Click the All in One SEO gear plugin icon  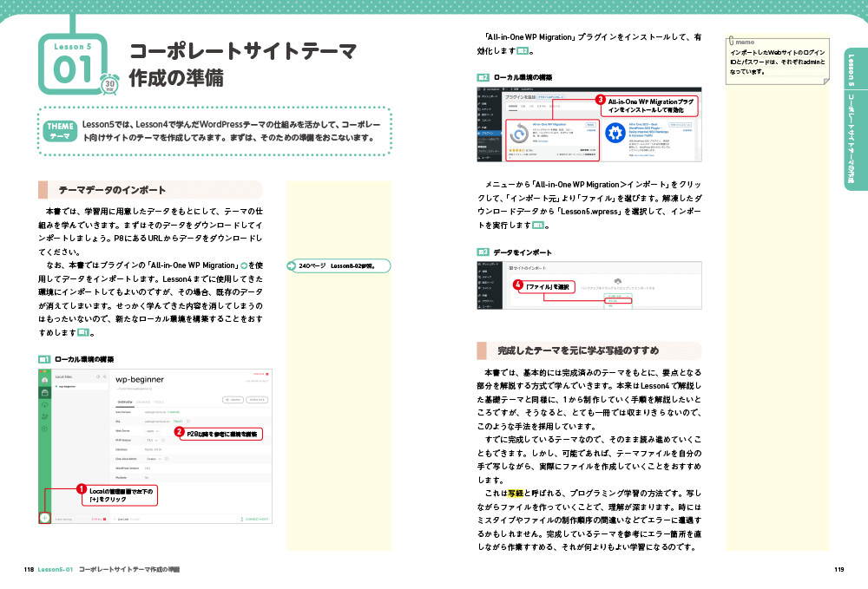click(x=615, y=133)
